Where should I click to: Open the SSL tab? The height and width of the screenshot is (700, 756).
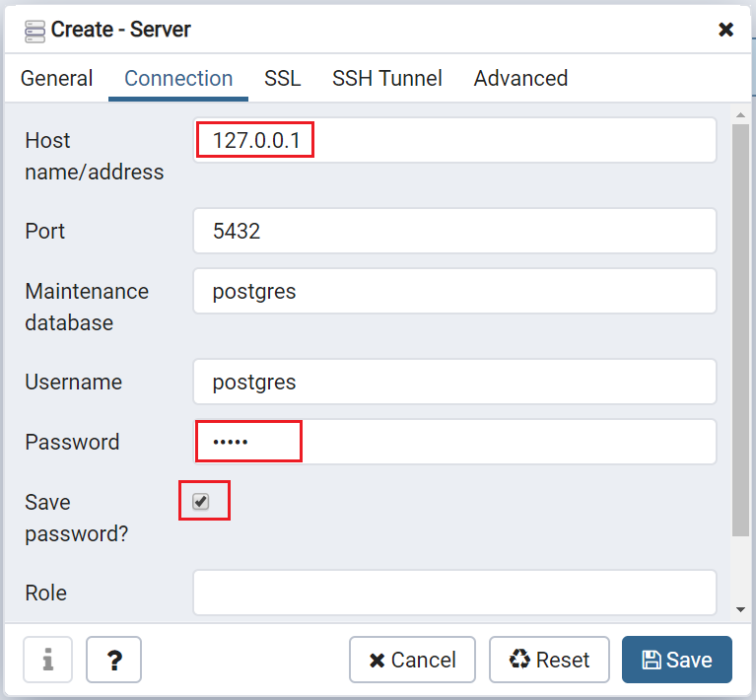coord(282,79)
